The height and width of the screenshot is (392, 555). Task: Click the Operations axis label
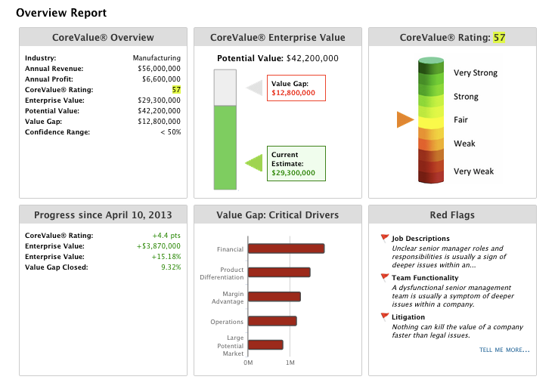point(227,322)
